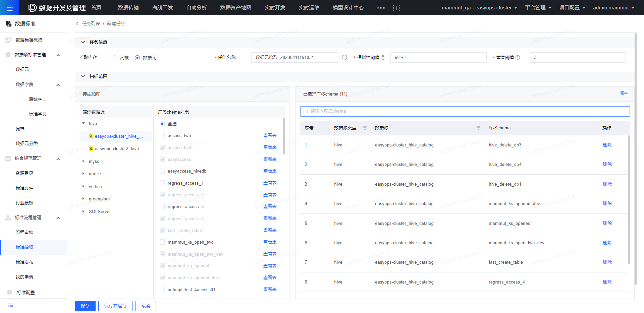
Task: Check the access_two checkbox
Action: pos(162,136)
